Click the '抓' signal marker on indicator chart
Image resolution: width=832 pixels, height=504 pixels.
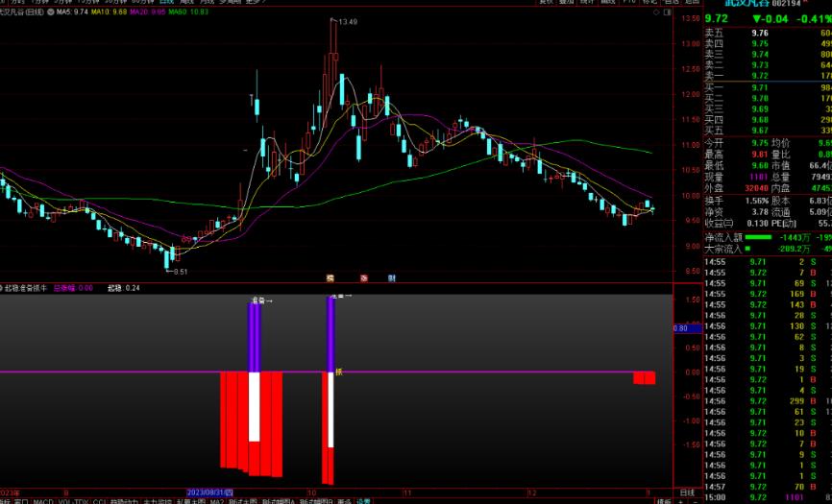(x=339, y=372)
